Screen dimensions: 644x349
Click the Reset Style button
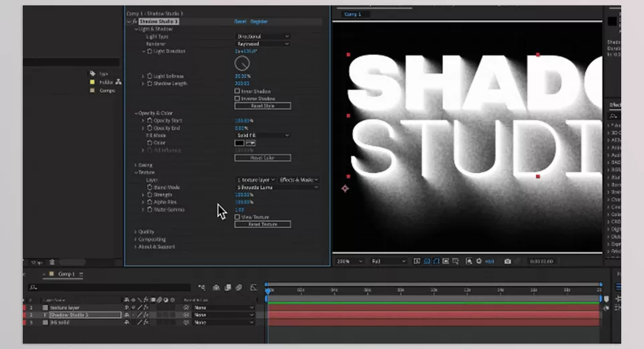(262, 105)
